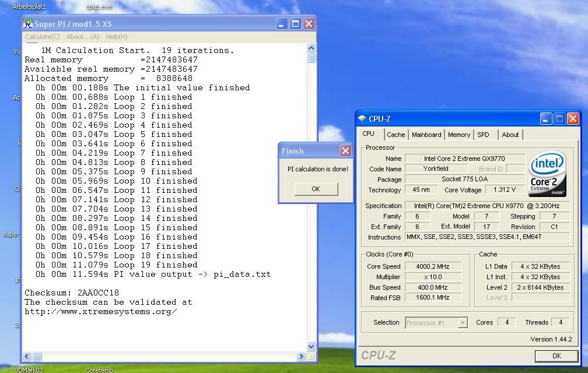Switch to the Cache tab in CPU-Z
588x373 pixels.
pyautogui.click(x=396, y=135)
